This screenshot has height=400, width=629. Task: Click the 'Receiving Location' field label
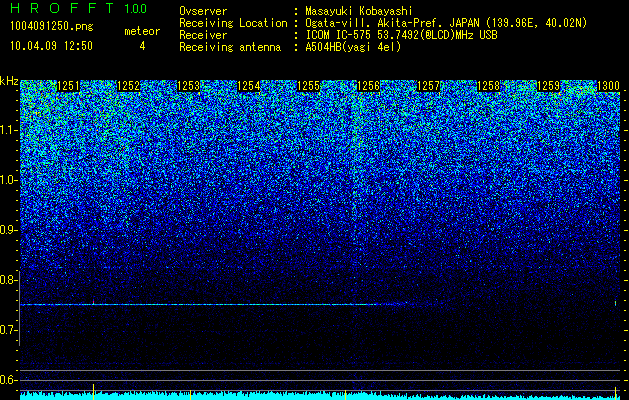tap(233, 23)
